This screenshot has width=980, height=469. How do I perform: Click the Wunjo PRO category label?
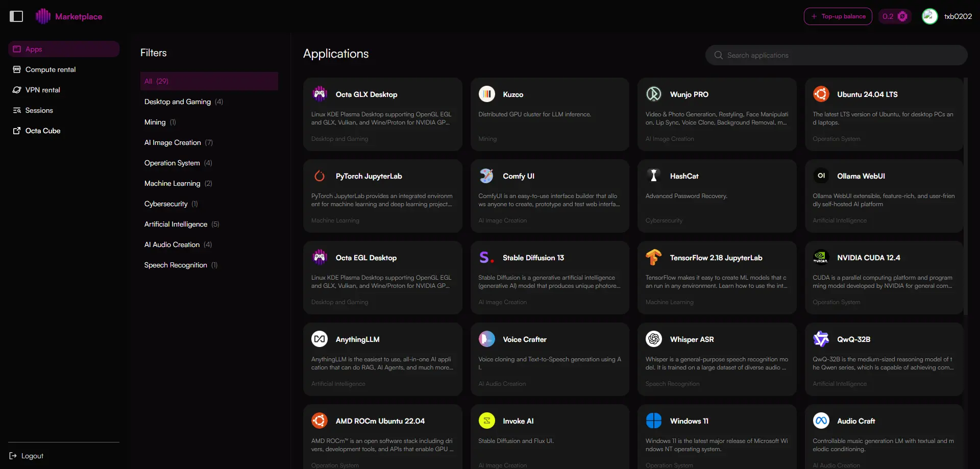670,139
